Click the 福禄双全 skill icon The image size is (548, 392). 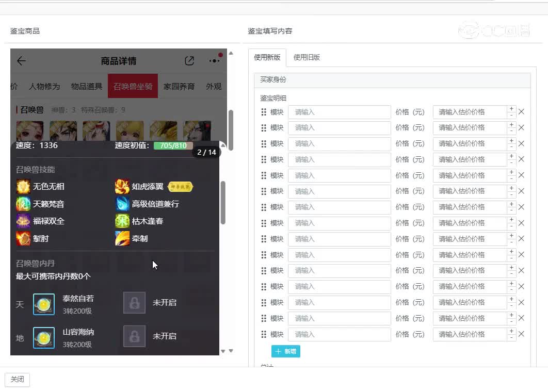click(23, 221)
